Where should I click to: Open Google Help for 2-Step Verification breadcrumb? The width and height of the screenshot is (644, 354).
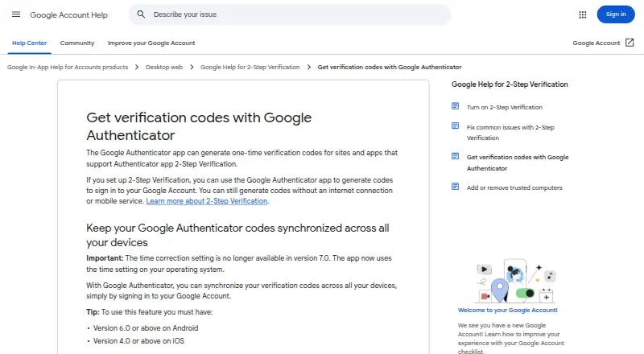pos(250,67)
